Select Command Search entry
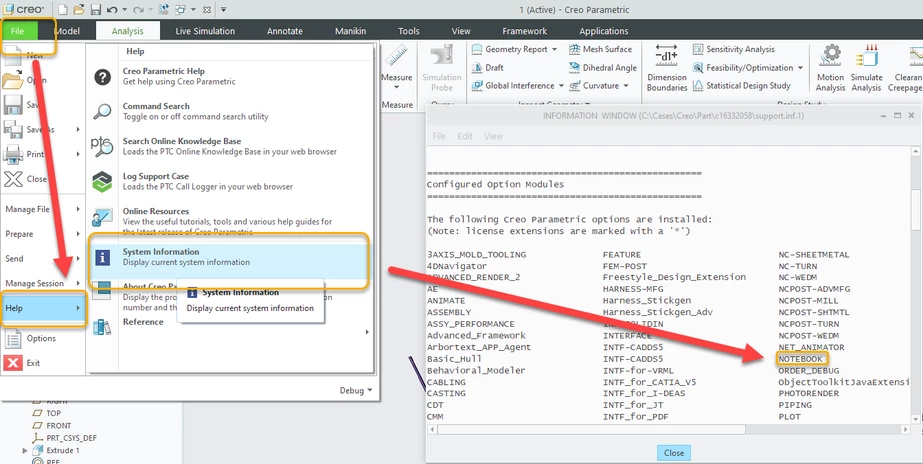The width and height of the screenshot is (923, 464). (230, 111)
